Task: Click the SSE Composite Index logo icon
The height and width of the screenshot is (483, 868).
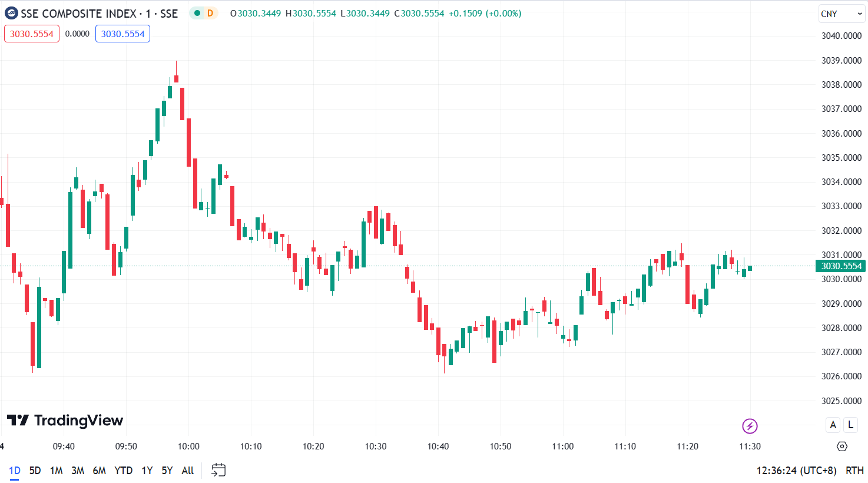Action: (11, 14)
